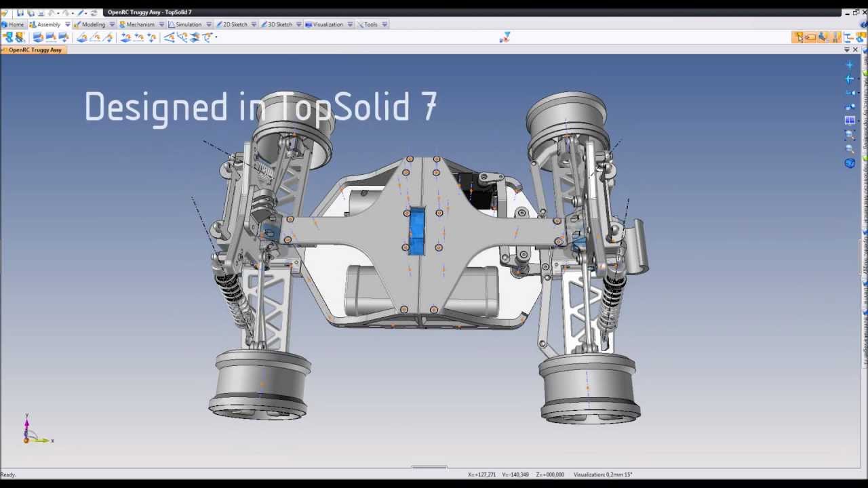868x488 pixels.
Task: Click last positioning icon in fourth toolbar group
Action: click(151, 37)
